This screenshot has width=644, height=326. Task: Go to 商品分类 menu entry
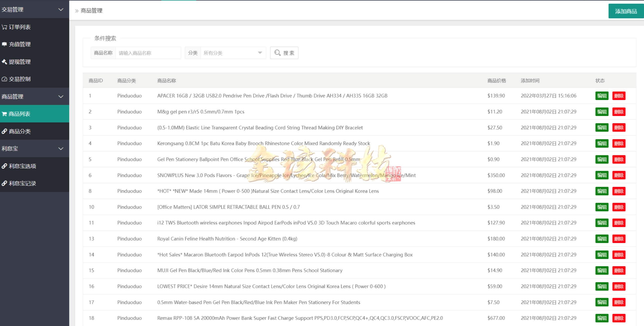(x=20, y=131)
